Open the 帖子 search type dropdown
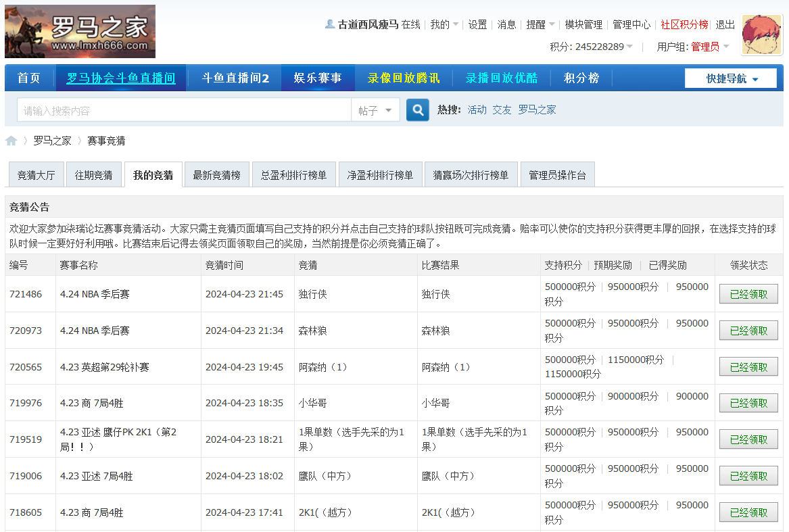 click(375, 110)
